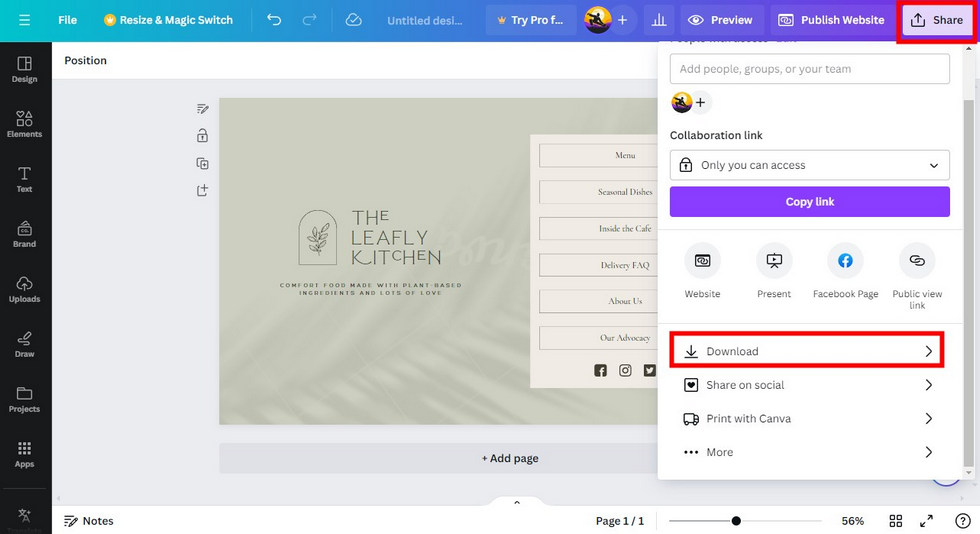Click Publish Website button

(x=831, y=20)
